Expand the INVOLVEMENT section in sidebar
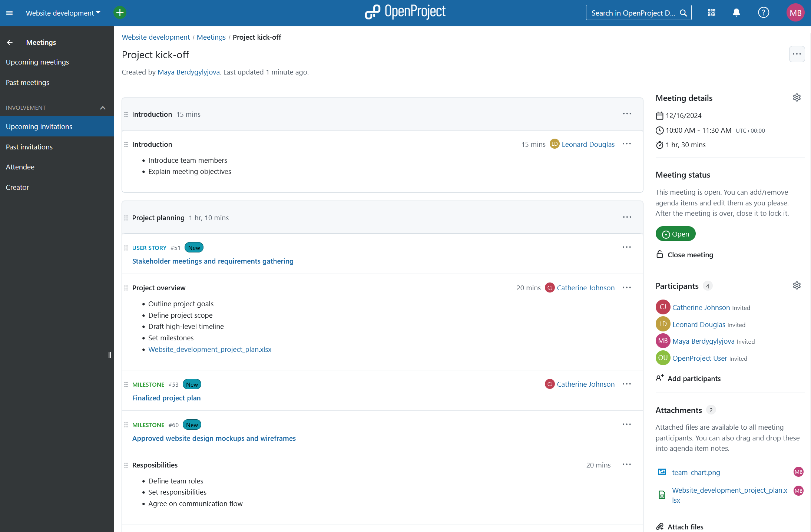This screenshot has height=532, width=811. pyautogui.click(x=103, y=108)
